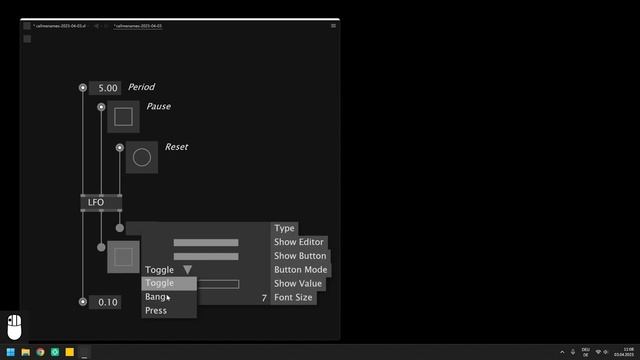Image resolution: width=640 pixels, height=360 pixels.
Task: Choose Bang in the dropdown list
Action: click(169, 297)
